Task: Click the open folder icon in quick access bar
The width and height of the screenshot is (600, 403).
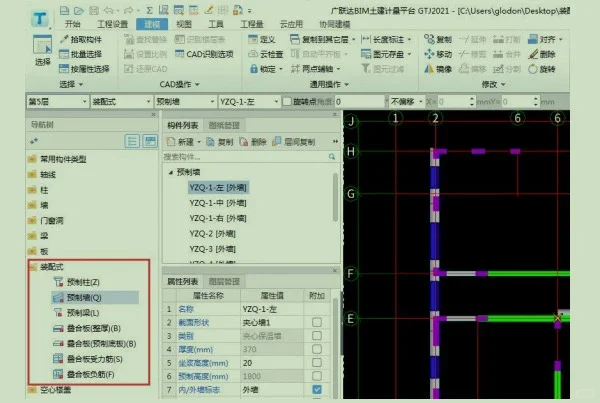Action: tap(79, 10)
